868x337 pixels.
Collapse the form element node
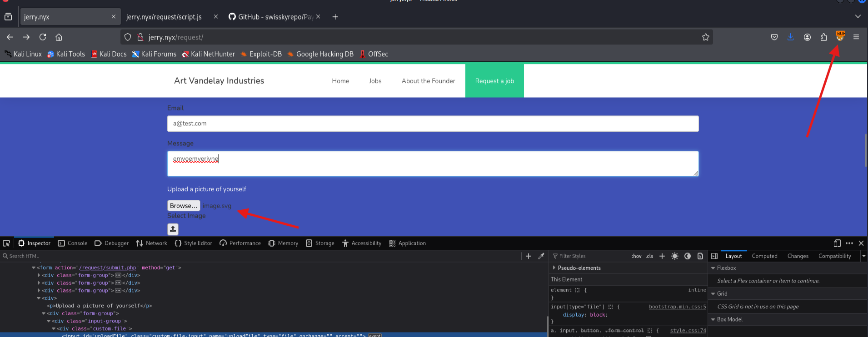34,268
